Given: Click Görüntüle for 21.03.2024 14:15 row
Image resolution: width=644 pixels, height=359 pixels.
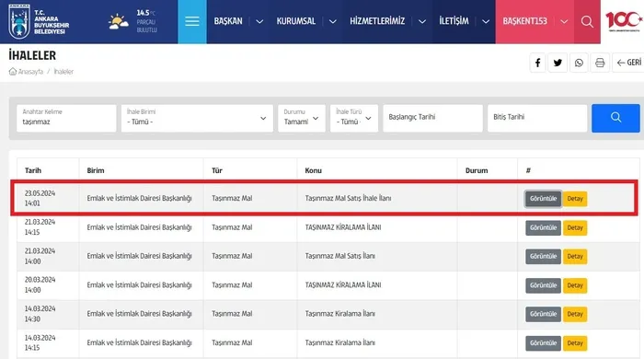Looking at the screenshot, I should click(x=543, y=227).
